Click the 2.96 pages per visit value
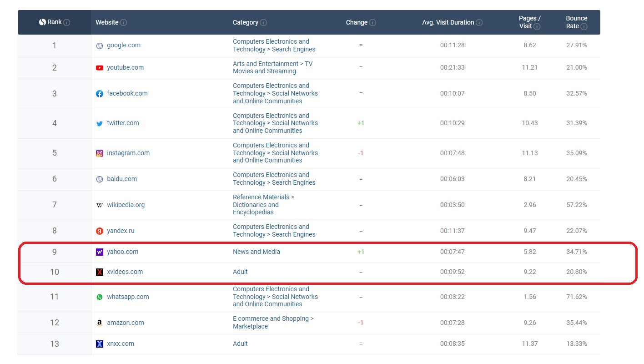The width and height of the screenshot is (644, 364). point(530,205)
